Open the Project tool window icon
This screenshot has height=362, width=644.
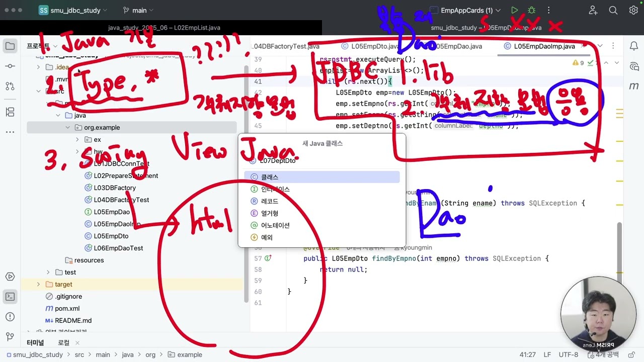pyautogui.click(x=10, y=46)
